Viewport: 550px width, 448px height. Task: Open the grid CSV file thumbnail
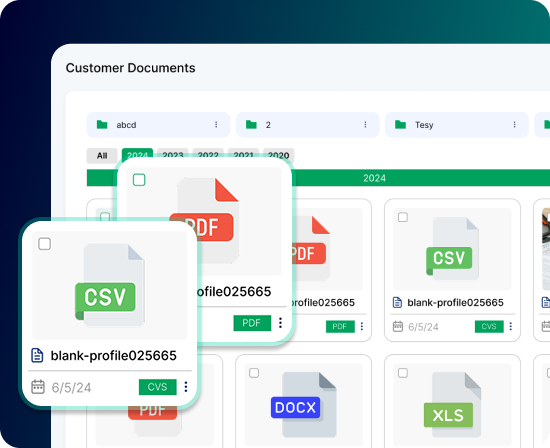(x=452, y=249)
